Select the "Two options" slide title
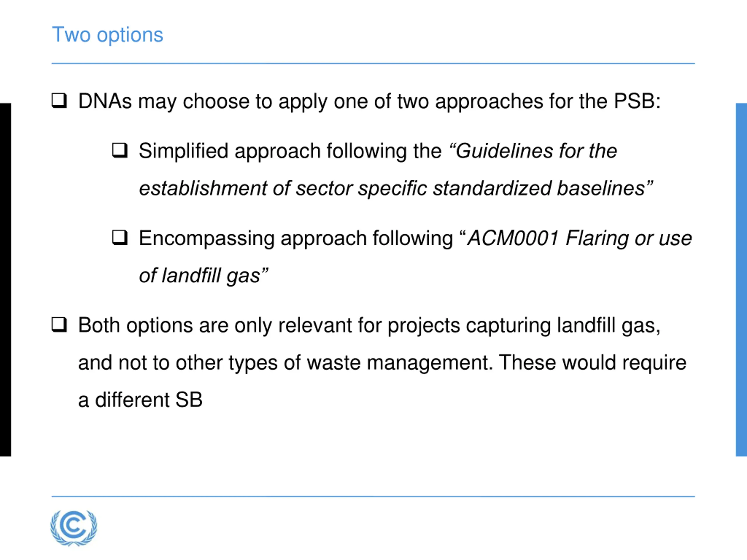This screenshot has width=747, height=560. pyautogui.click(x=107, y=35)
